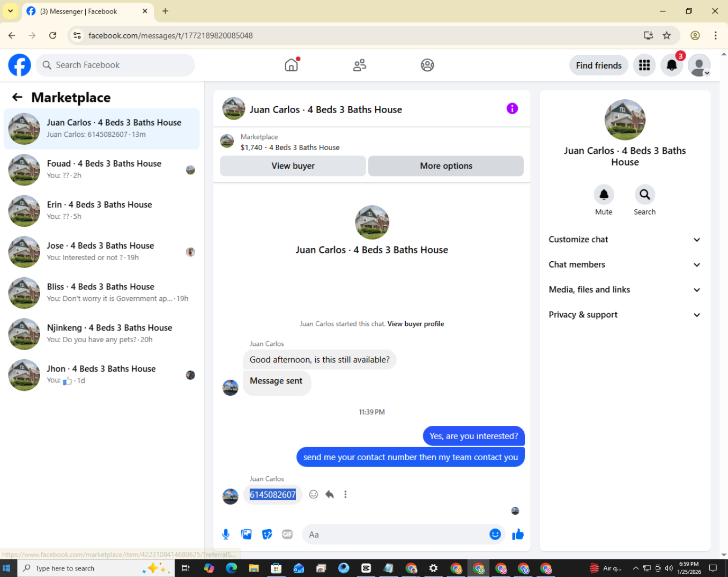
Task: Choose a sticker icon in composer
Action: pyautogui.click(x=267, y=534)
